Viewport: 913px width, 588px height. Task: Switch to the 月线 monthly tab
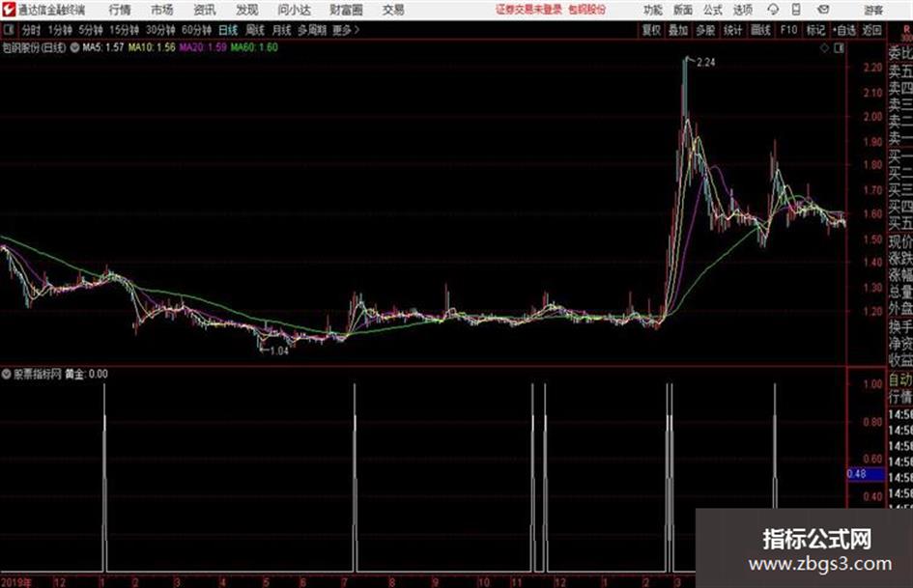pos(282,30)
